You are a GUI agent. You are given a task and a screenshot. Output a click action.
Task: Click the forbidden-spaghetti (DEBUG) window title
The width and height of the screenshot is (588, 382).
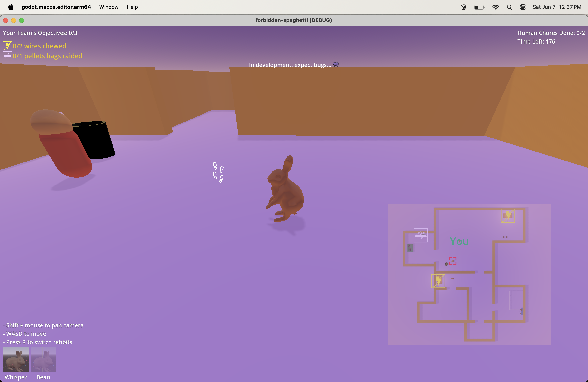click(x=294, y=20)
